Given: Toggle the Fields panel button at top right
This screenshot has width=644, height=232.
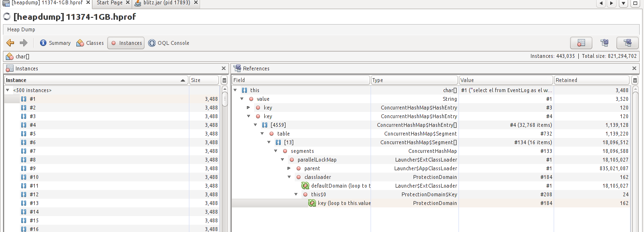Looking at the screenshot, I should [604, 43].
